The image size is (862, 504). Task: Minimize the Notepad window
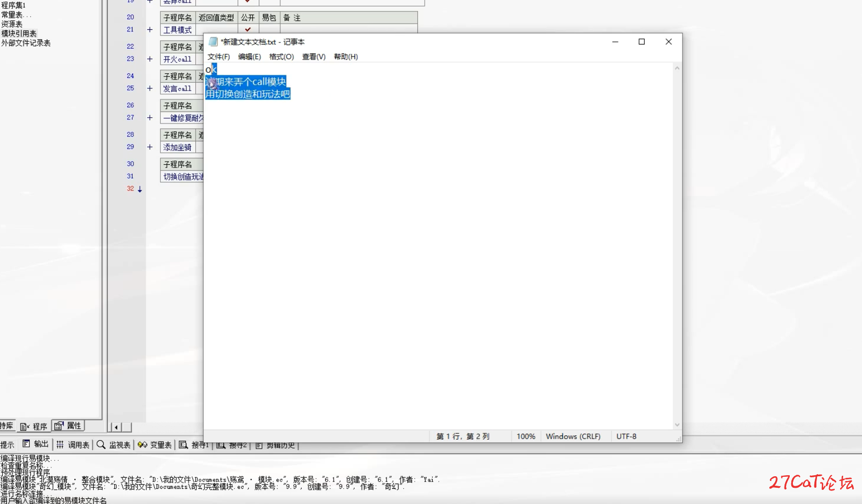pos(615,42)
